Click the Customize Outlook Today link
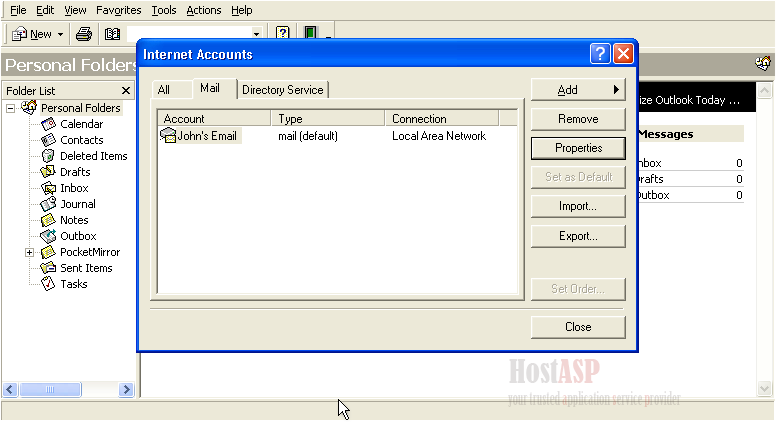The image size is (776, 422). click(689, 100)
